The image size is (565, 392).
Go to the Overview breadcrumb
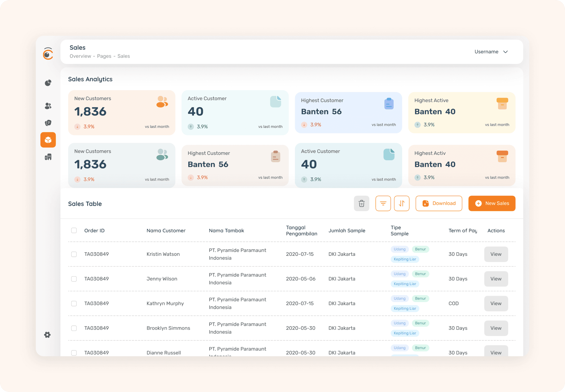80,56
